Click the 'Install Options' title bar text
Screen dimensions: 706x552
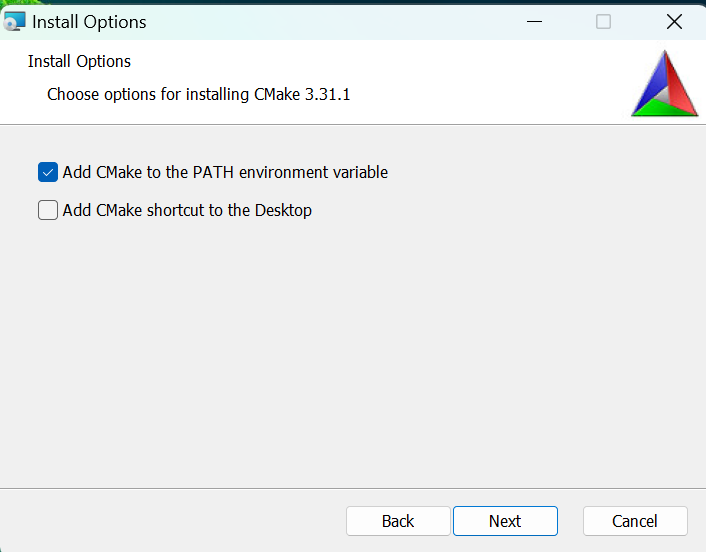89,22
